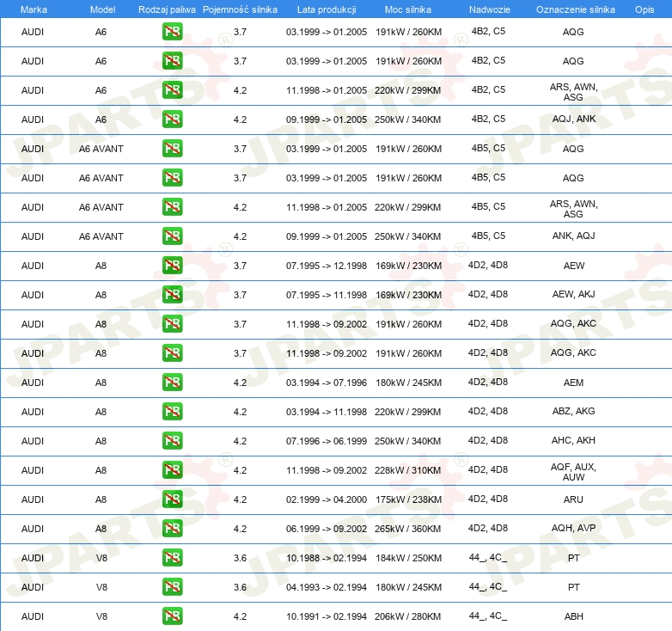Click the fuel type icon in the A8 AEM row
Screen dimensions: 672x631
(172, 382)
